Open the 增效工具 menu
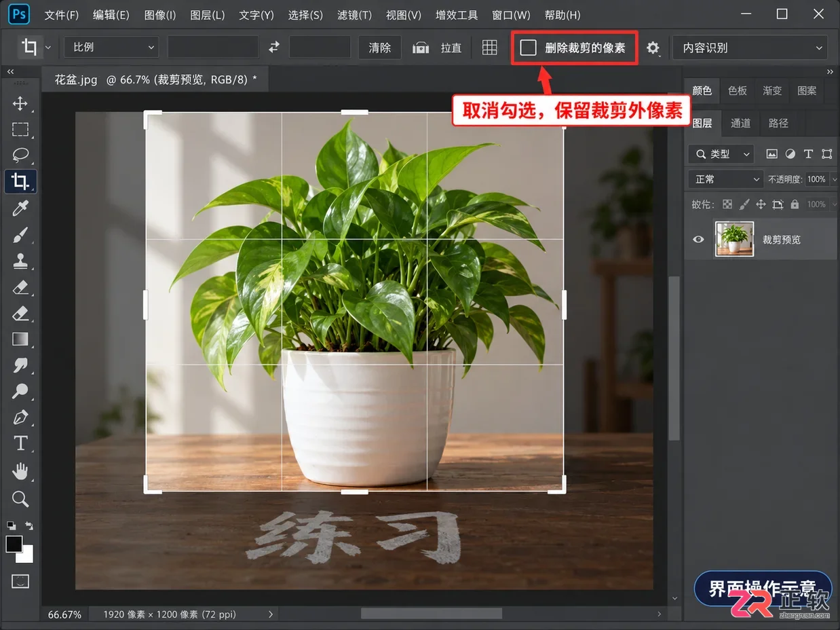Viewport: 840px width, 630px height. click(x=457, y=15)
